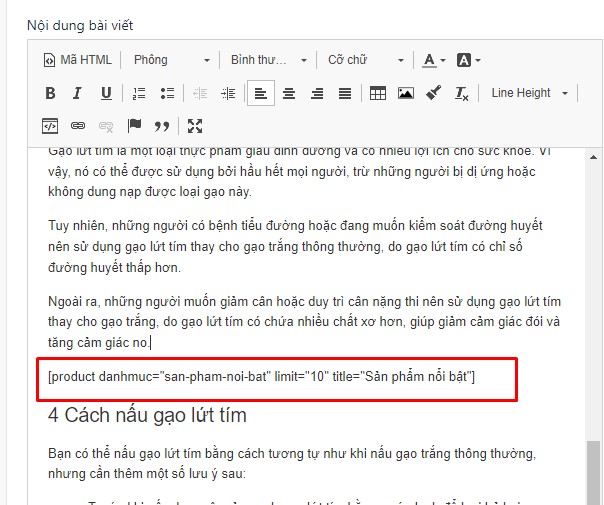Insert a hyperlink

pos(78,126)
